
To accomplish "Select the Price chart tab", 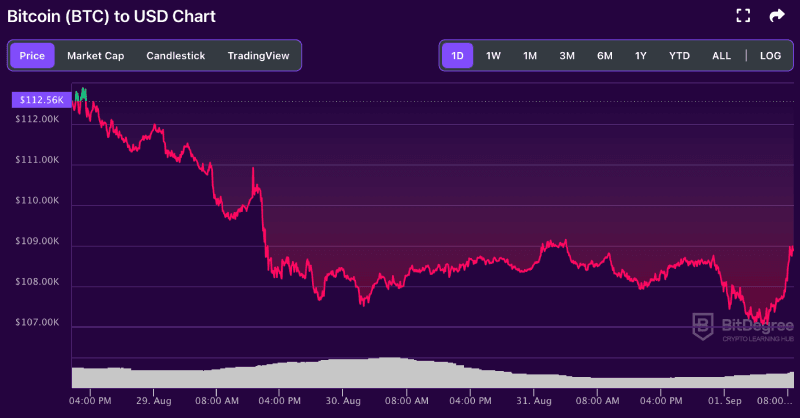I will pyautogui.click(x=32, y=56).
